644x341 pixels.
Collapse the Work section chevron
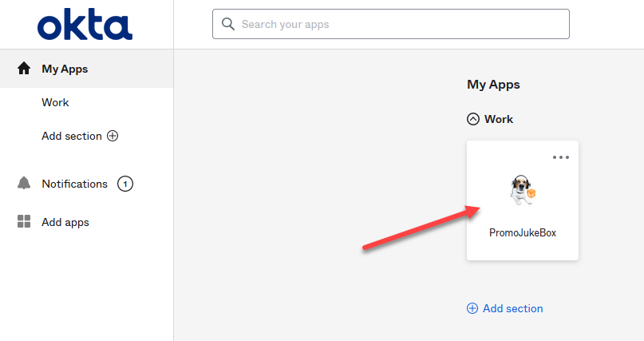pyautogui.click(x=472, y=119)
